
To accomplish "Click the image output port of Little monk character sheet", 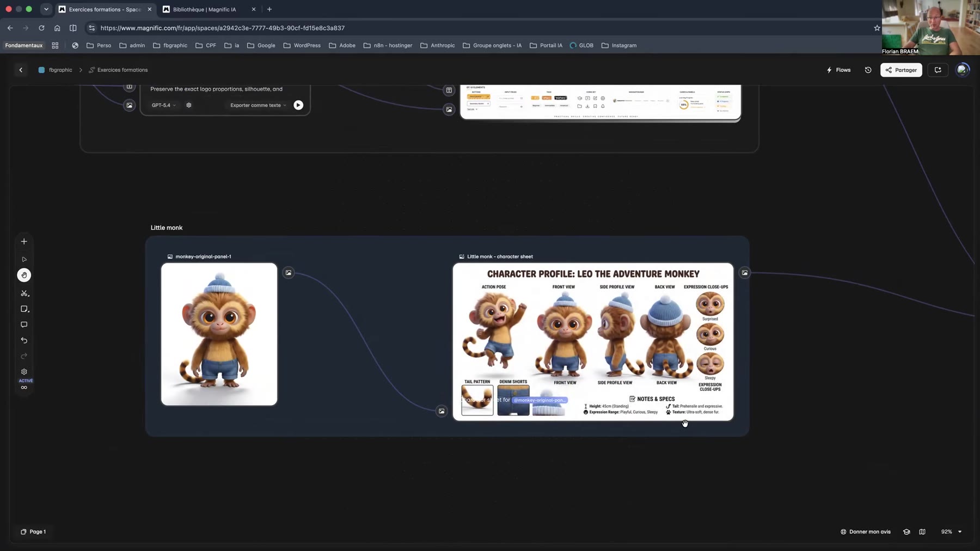I will [x=745, y=273].
